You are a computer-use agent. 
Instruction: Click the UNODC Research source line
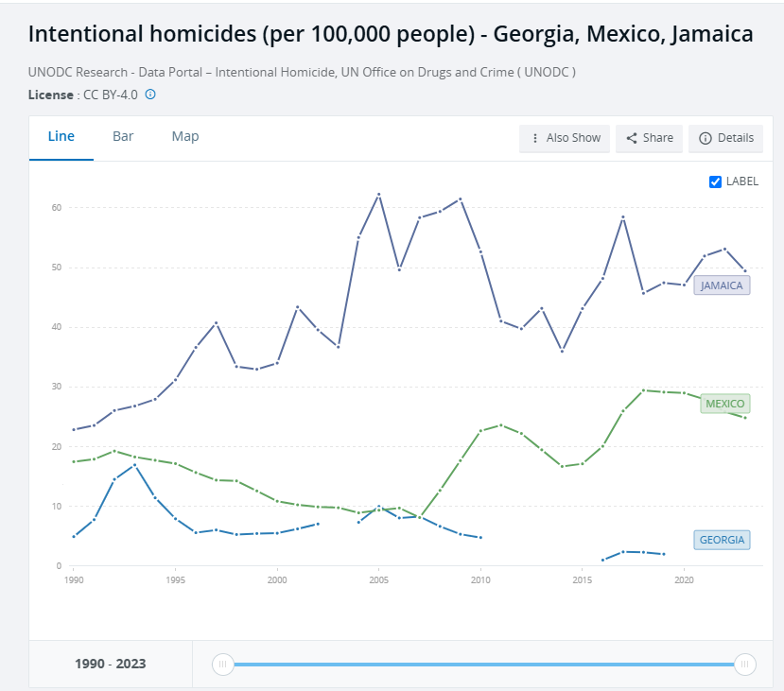[302, 72]
